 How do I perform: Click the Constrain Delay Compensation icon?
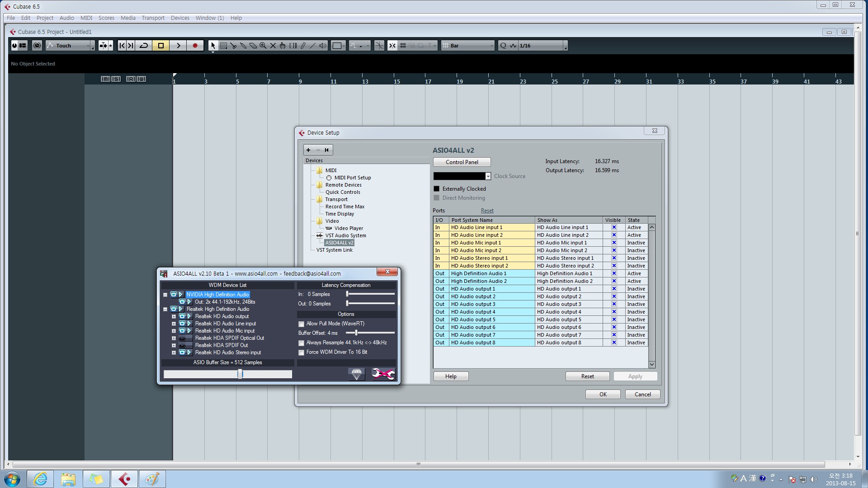coord(37,46)
